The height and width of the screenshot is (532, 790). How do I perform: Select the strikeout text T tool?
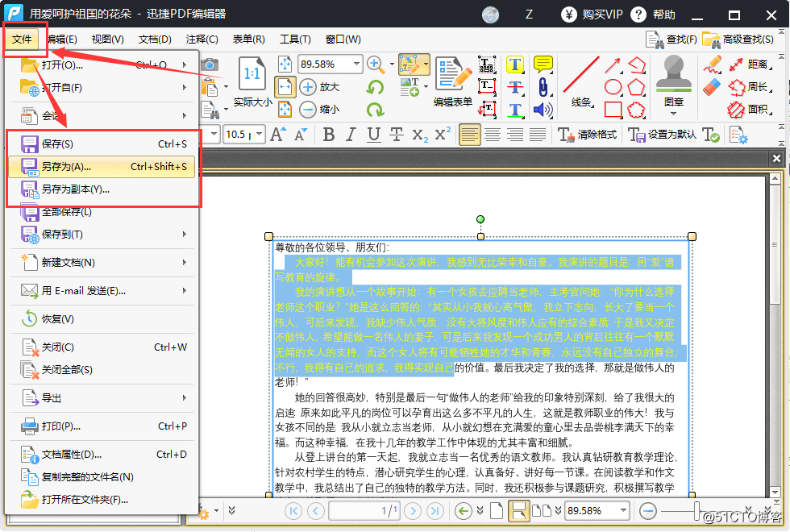click(x=515, y=87)
